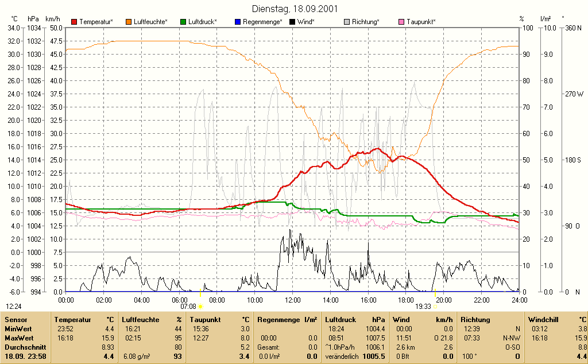Click the yellow sunrise marker at 07:08
The image size is (588, 364).
[200, 307]
